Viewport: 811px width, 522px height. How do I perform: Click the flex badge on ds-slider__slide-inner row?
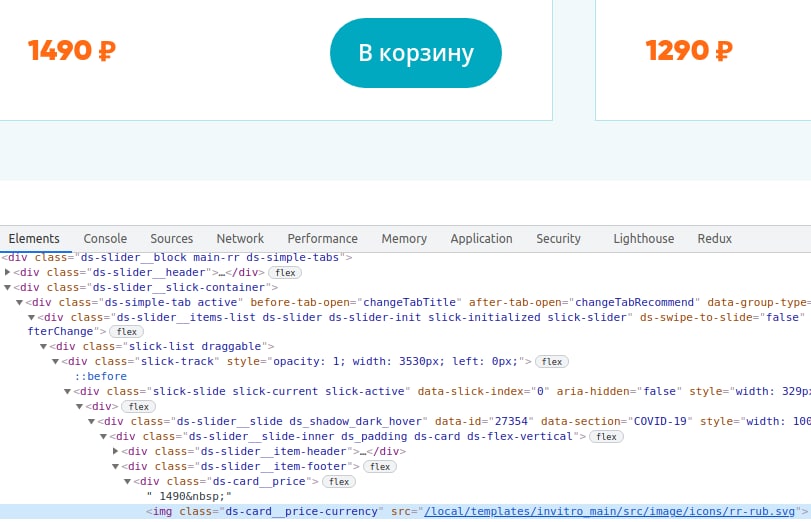[x=606, y=437]
